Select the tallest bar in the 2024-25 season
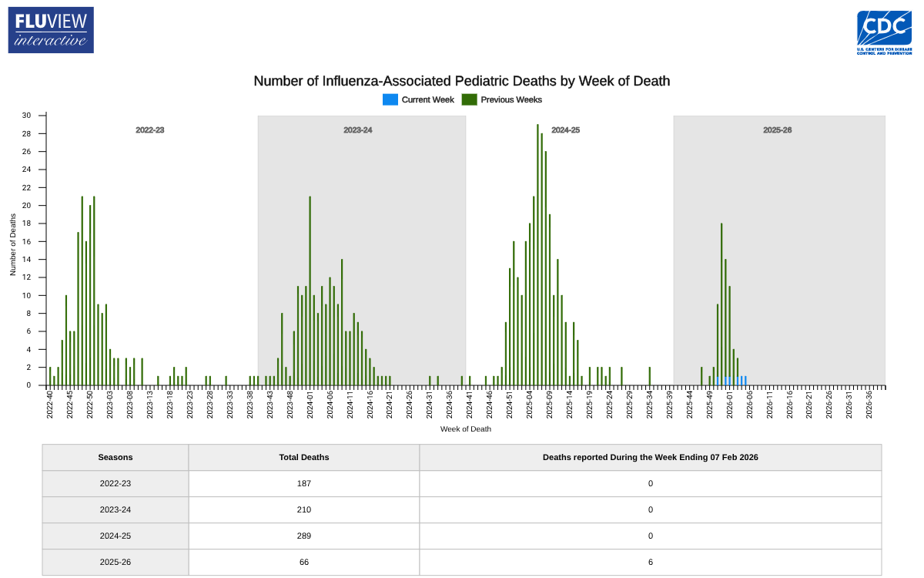 coord(537,254)
